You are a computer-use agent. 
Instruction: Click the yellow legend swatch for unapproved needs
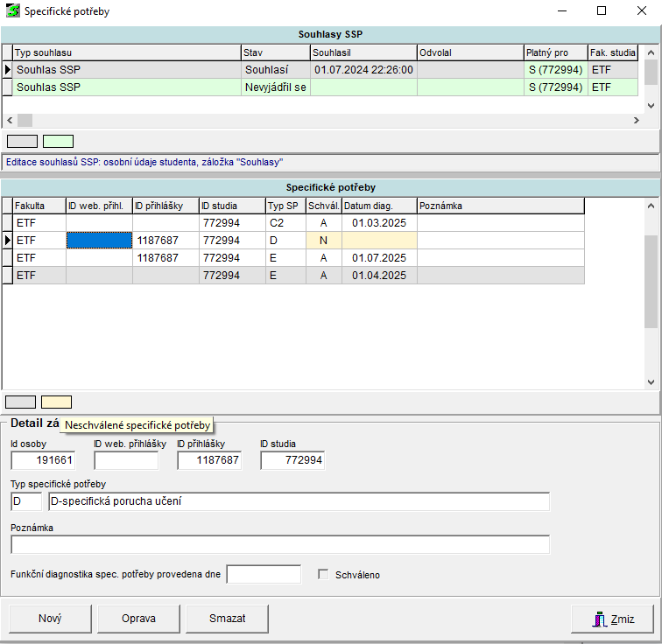point(57,402)
